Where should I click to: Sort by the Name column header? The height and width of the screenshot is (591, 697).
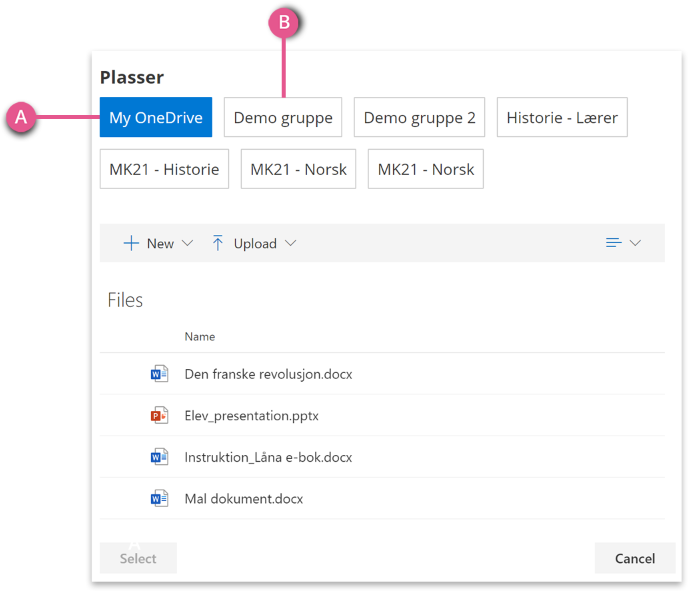[x=200, y=336]
